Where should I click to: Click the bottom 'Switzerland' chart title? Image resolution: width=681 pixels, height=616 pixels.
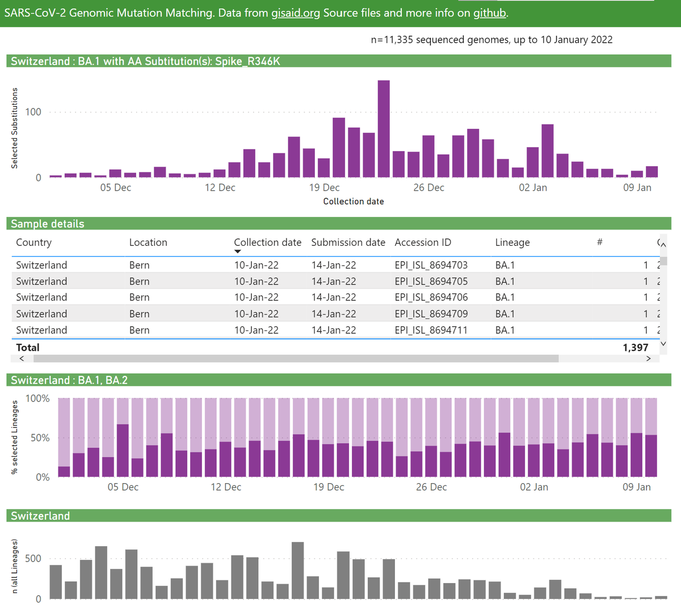click(40, 516)
